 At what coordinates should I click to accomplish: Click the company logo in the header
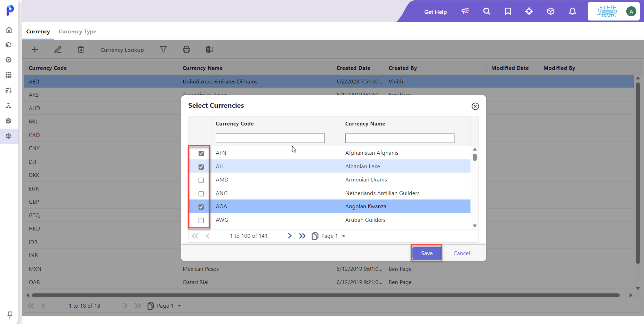coord(607,11)
